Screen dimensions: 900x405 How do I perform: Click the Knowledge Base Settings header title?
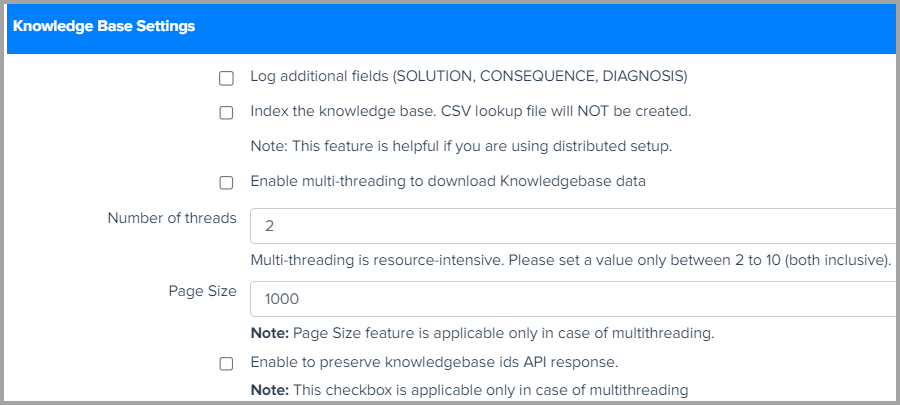(x=103, y=27)
